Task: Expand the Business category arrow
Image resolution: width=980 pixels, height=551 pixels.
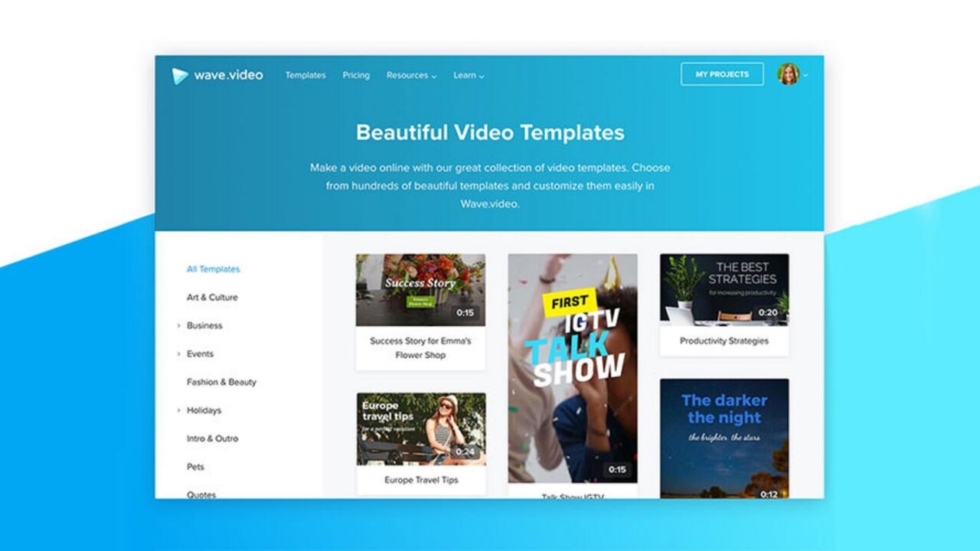Action: tap(179, 326)
